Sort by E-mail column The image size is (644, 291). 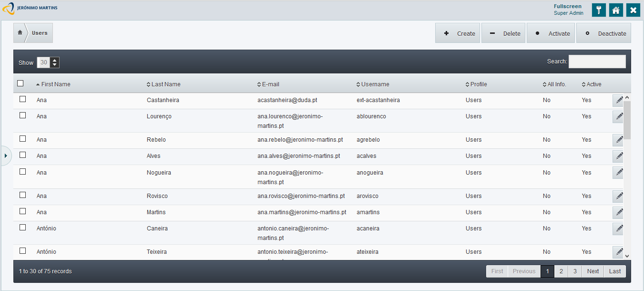(268, 84)
